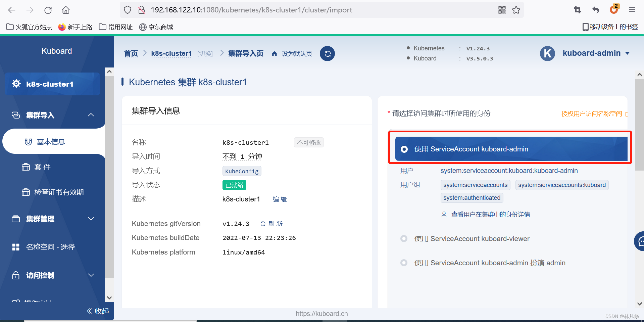This screenshot has height=322, width=644.
Task: Click sidebar scrollbar up arrow
Action: 109,72
